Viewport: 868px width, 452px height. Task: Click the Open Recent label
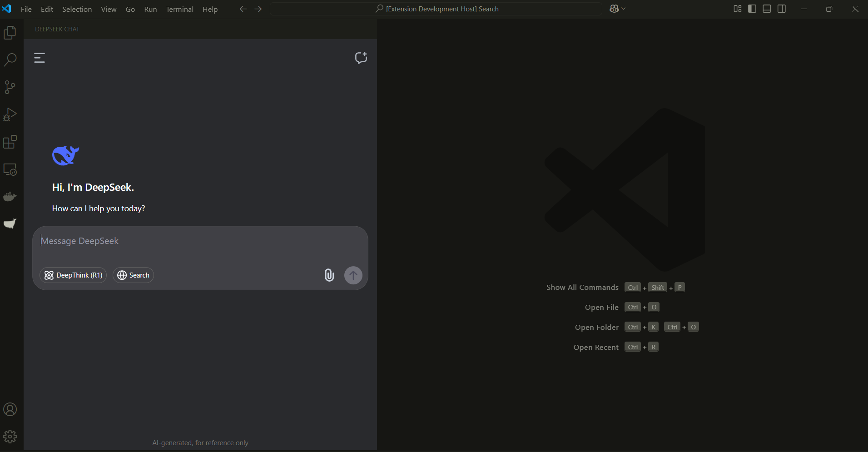coord(596,348)
